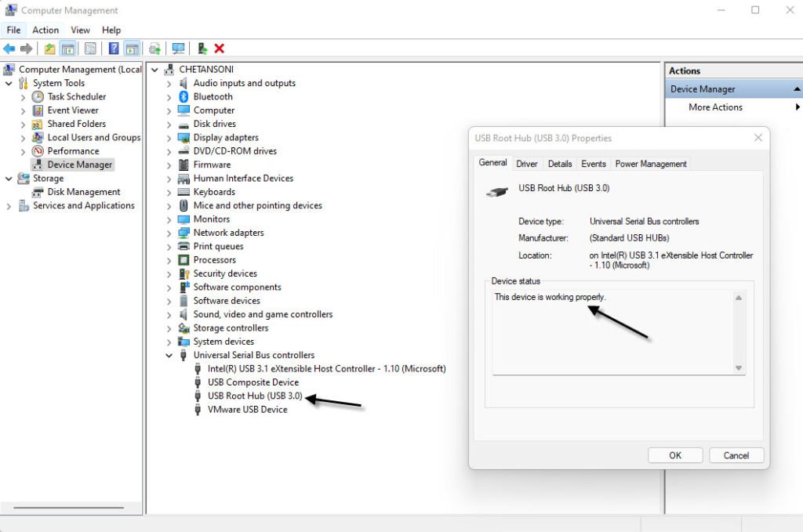Collapse the System Tools tree node
The image size is (803, 532).
coord(8,82)
